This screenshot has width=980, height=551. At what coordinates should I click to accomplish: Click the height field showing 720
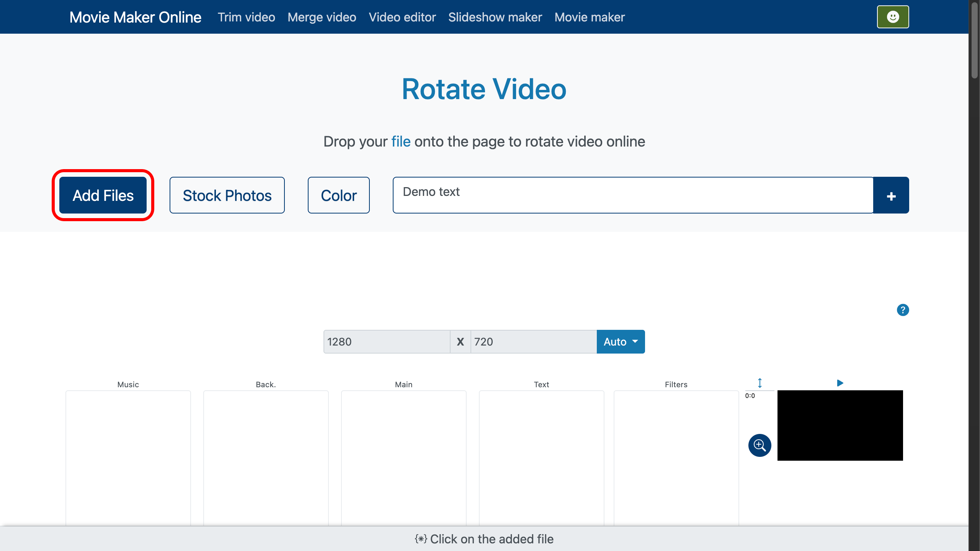(x=534, y=342)
